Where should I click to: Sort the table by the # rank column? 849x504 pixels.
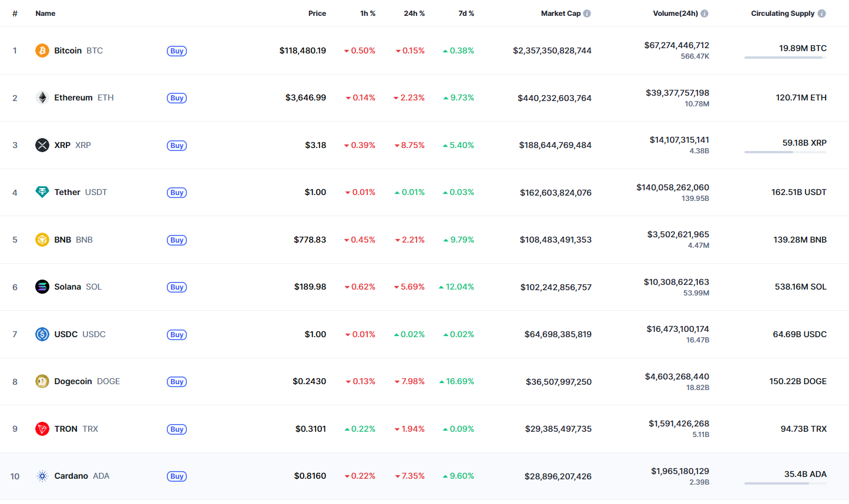(x=15, y=14)
